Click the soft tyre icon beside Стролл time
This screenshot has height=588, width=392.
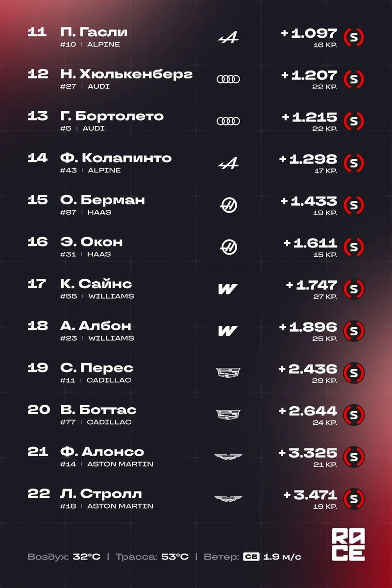pos(354,498)
